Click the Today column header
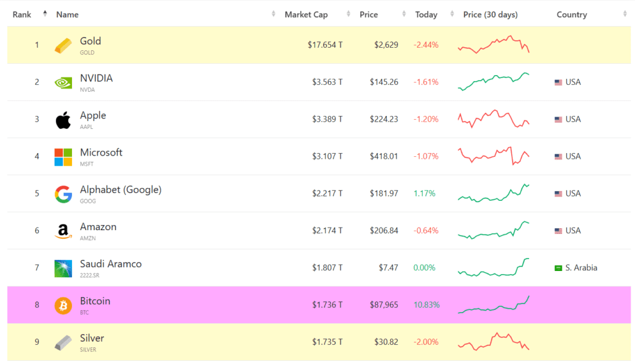635x364 pixels. coord(426,15)
